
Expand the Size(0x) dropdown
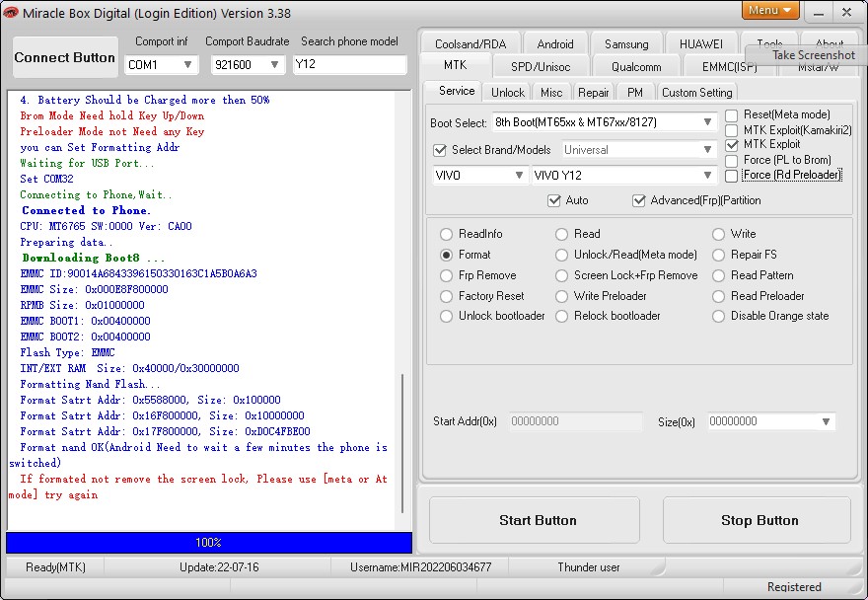tap(826, 421)
